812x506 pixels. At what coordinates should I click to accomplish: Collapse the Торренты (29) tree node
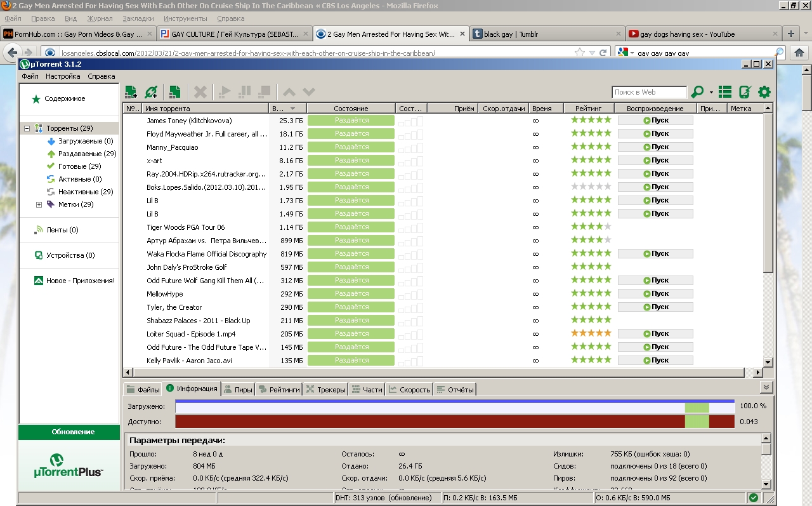27,128
